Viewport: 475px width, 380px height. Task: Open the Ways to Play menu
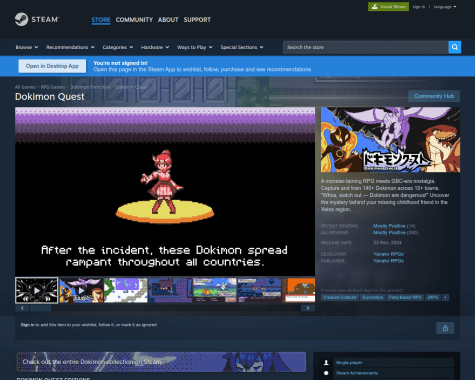tap(195, 47)
